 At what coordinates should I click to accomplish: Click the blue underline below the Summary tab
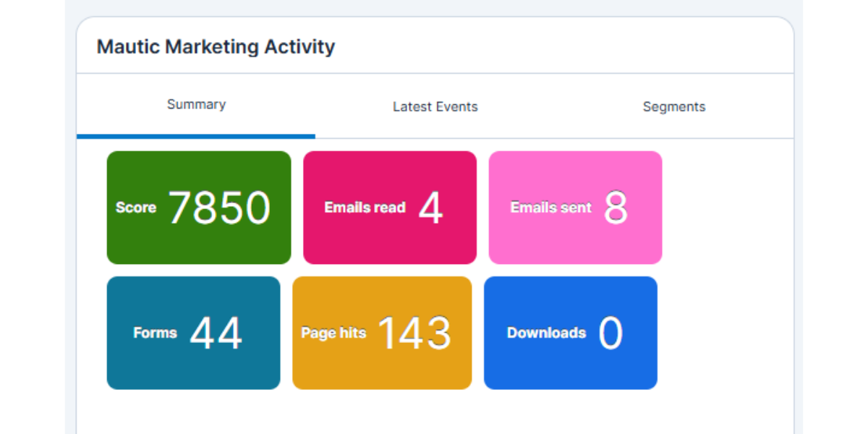tap(196, 136)
